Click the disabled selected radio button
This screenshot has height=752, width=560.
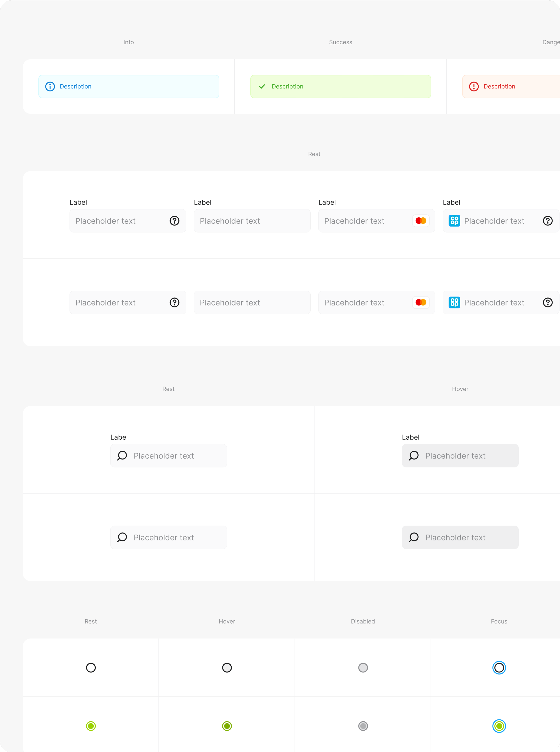coord(363,726)
